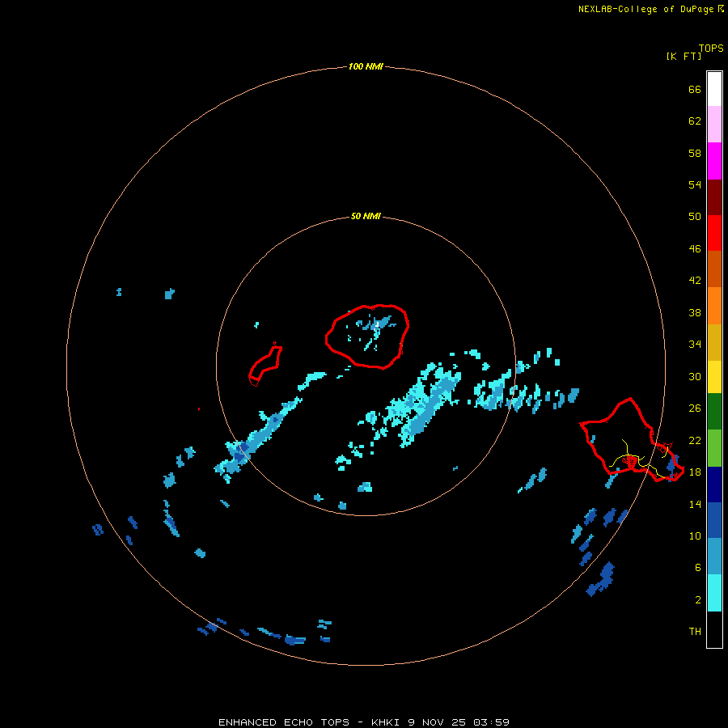Click the 46 legend value label
This screenshot has height=728, width=728.
(x=695, y=248)
